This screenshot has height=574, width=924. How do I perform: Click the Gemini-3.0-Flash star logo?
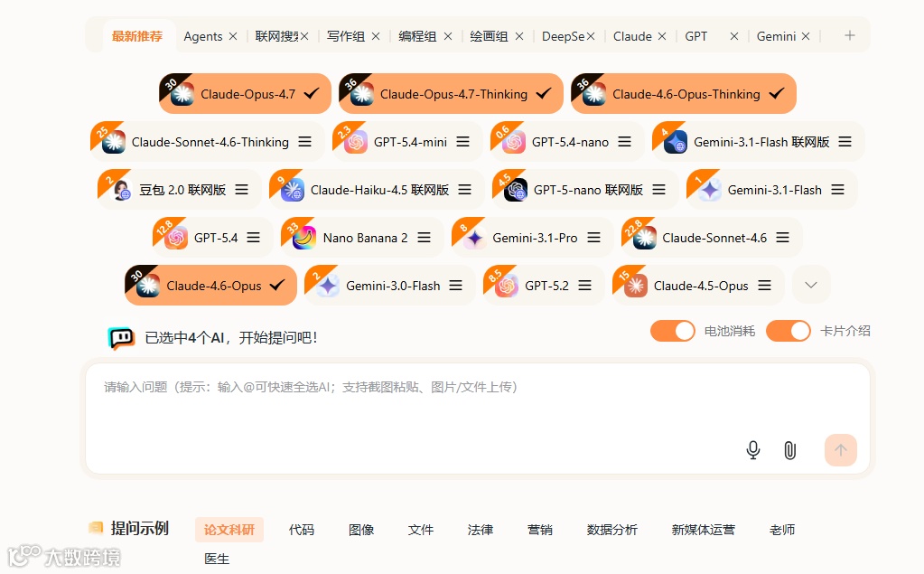(x=328, y=286)
